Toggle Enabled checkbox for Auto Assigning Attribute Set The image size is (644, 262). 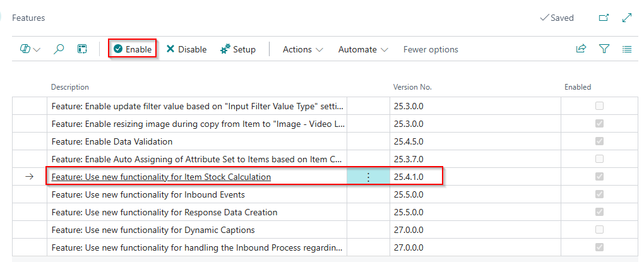point(600,159)
